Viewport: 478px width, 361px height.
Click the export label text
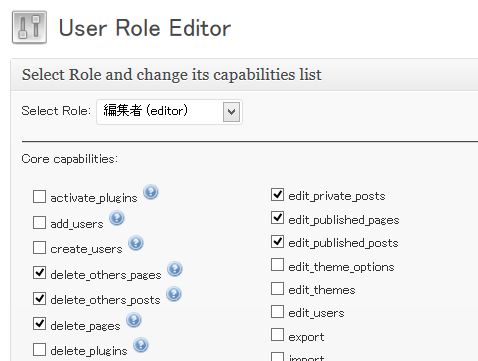(306, 337)
